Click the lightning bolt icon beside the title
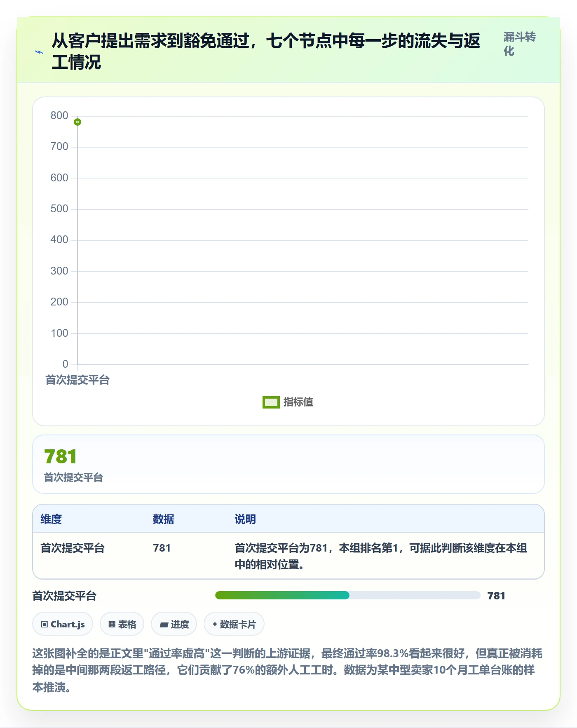The width and height of the screenshot is (577, 728). click(x=39, y=52)
